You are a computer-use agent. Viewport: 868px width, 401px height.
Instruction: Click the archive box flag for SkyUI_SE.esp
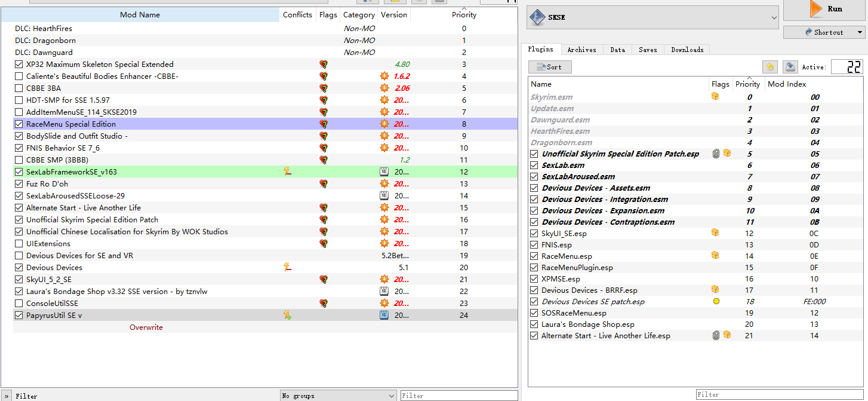[715, 233]
